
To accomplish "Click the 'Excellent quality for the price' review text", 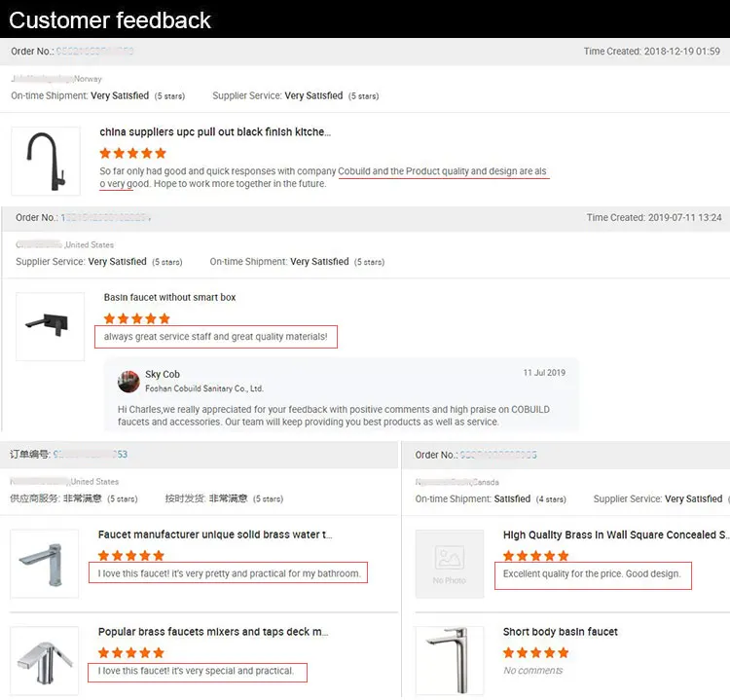I will click(592, 574).
